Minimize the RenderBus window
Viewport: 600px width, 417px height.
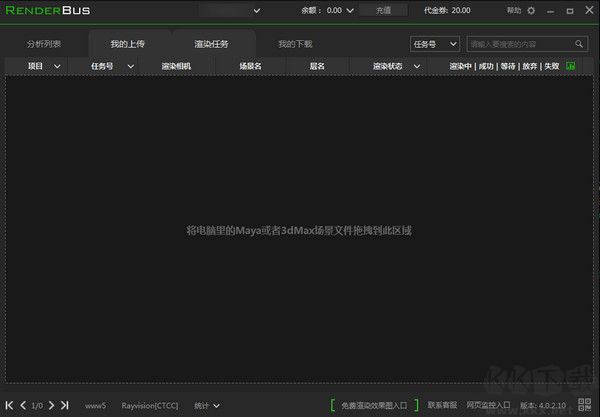click(x=550, y=11)
